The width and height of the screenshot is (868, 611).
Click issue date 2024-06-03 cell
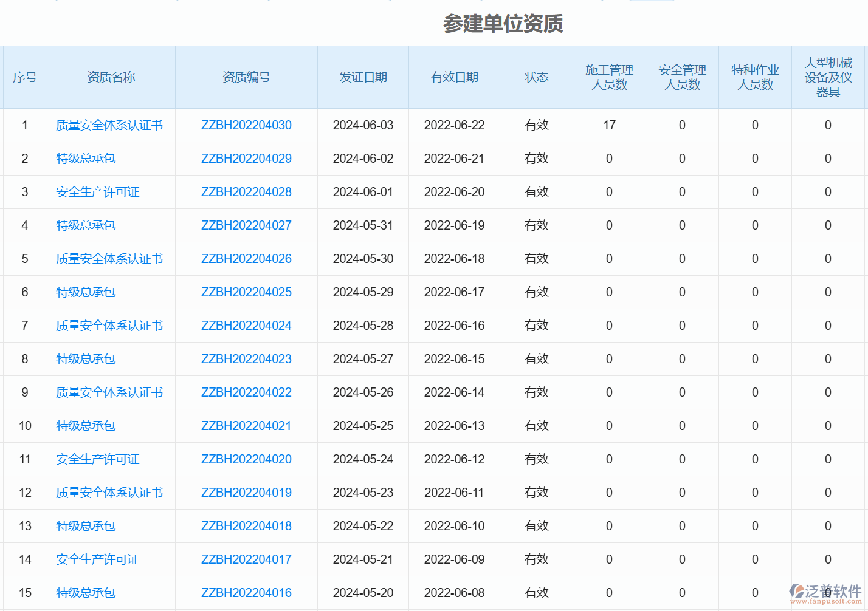[x=363, y=125]
